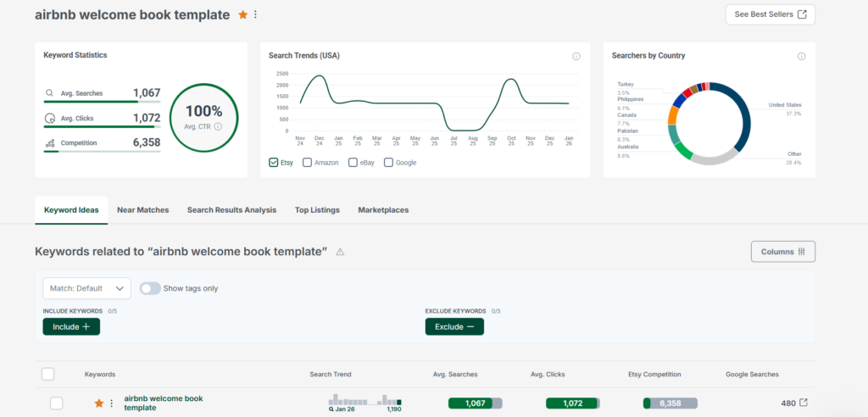Click the Searchers by Country info icon
Viewport: 868px width, 417px height.
click(801, 56)
